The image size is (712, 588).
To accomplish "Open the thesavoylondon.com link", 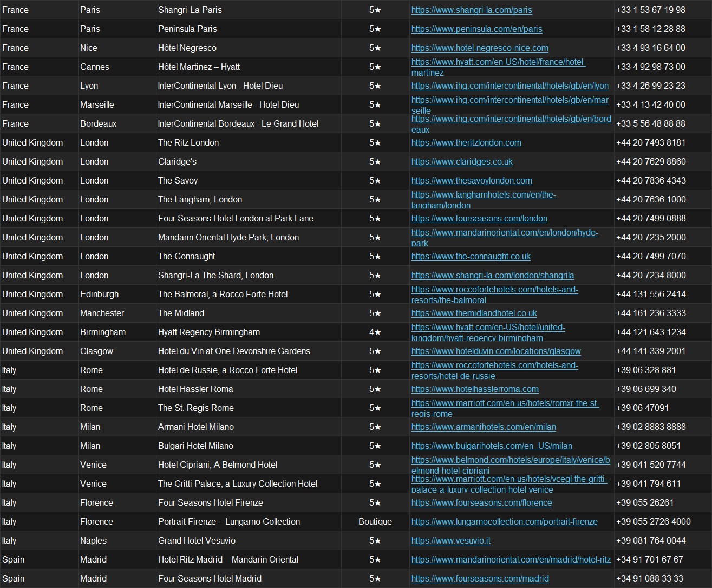I will click(x=472, y=180).
